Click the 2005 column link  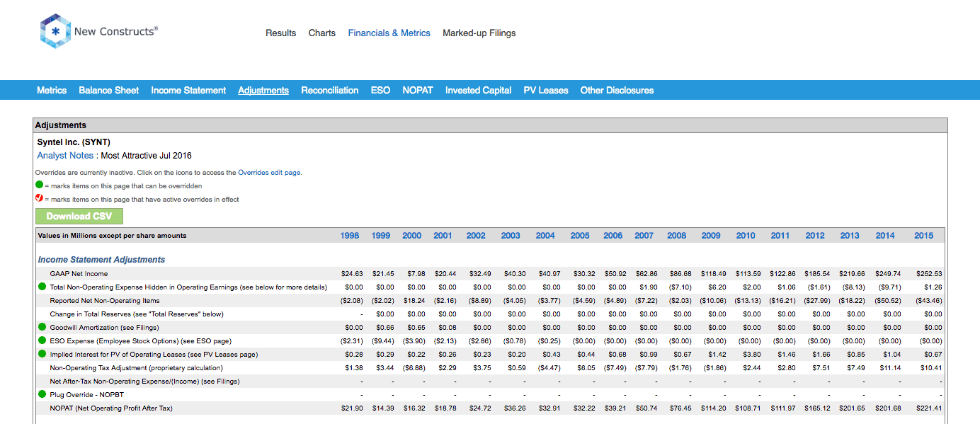click(x=580, y=236)
